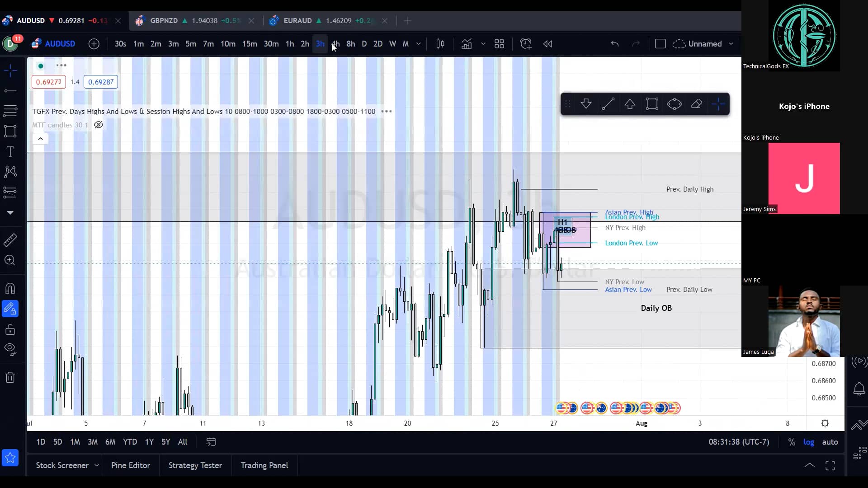The height and width of the screenshot is (488, 868).
Task: Click the alert clock icon in the toolbar
Action: pos(525,44)
